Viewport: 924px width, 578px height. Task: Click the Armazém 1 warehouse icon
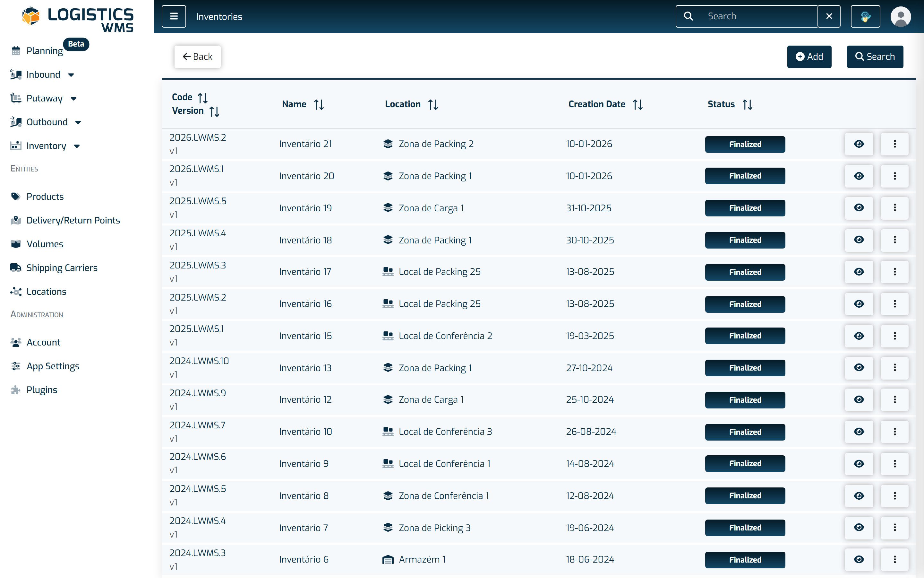click(388, 560)
